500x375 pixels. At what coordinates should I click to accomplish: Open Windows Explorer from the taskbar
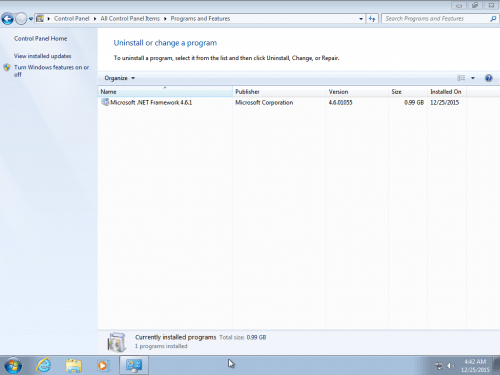pos(73,365)
